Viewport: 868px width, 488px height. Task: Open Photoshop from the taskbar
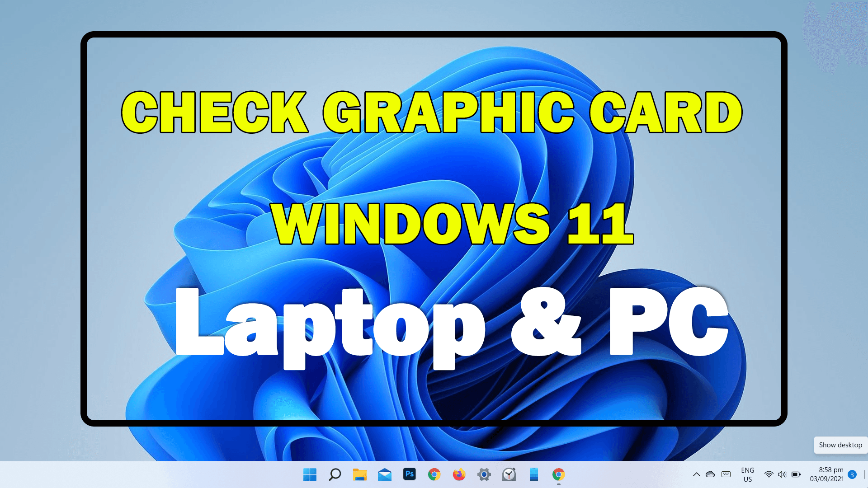410,474
